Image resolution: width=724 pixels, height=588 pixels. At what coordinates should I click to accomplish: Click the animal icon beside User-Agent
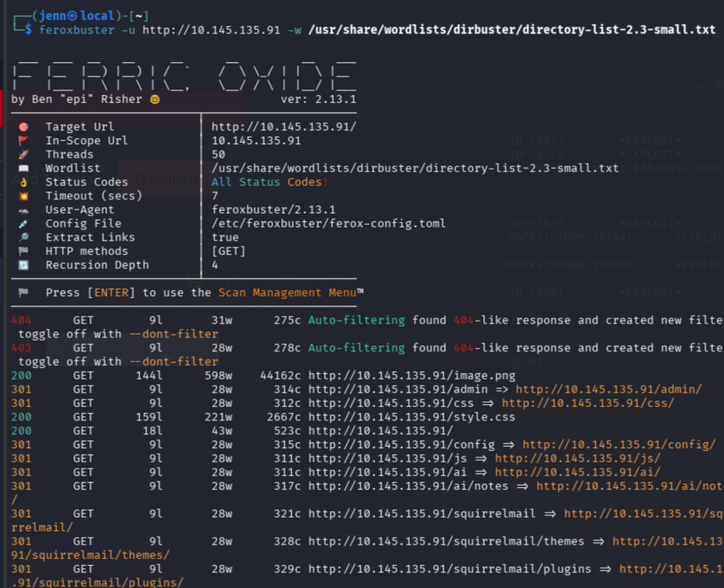23,210
